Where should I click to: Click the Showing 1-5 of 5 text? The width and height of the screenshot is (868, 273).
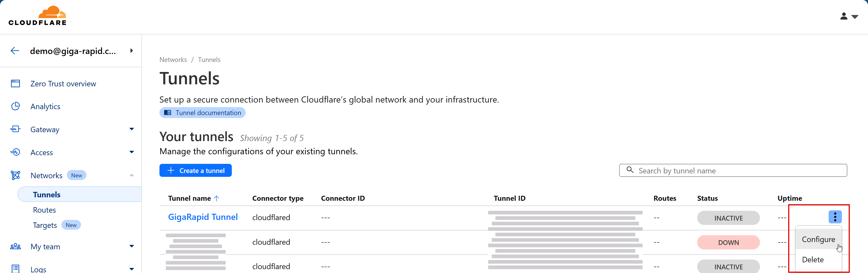click(272, 138)
